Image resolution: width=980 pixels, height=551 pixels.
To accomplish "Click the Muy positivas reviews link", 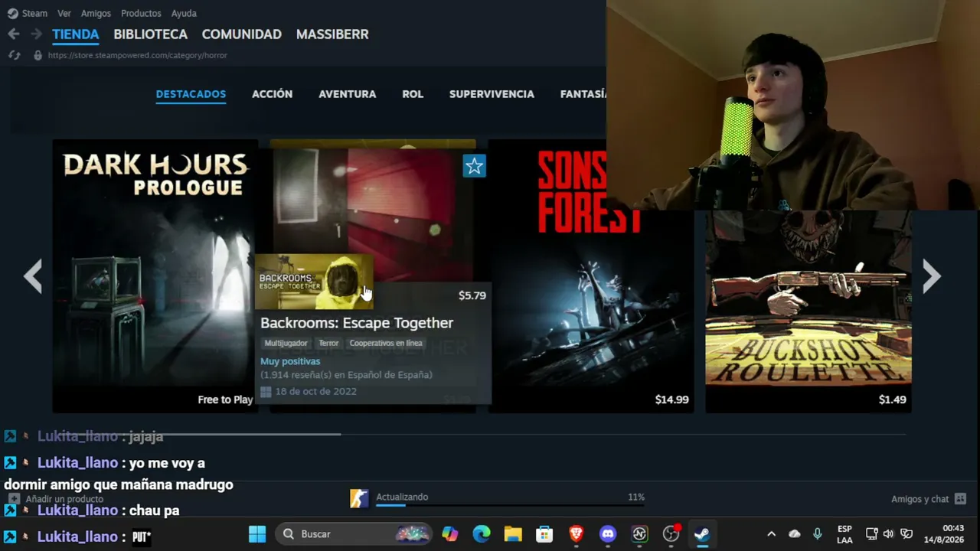I will [x=290, y=361].
